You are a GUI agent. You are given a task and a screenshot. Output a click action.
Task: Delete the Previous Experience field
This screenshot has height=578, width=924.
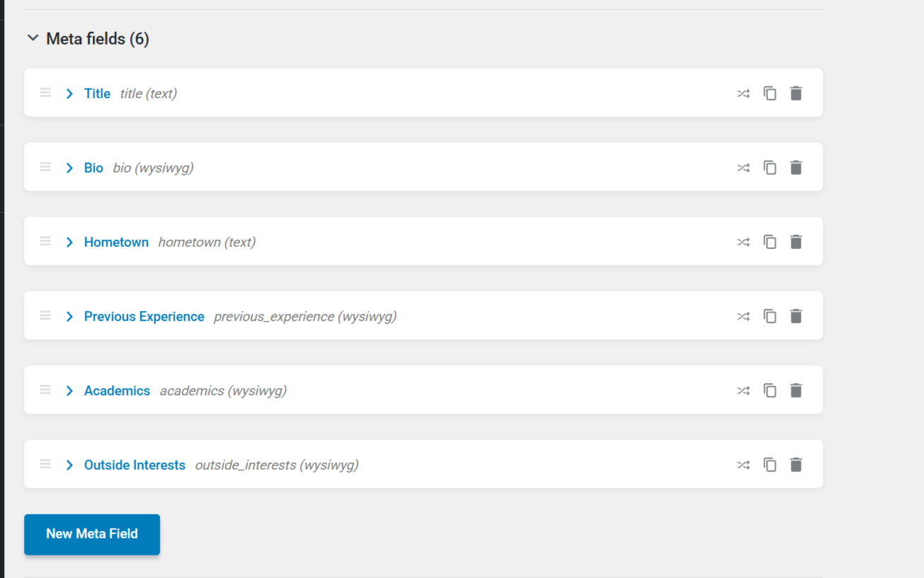click(x=796, y=316)
